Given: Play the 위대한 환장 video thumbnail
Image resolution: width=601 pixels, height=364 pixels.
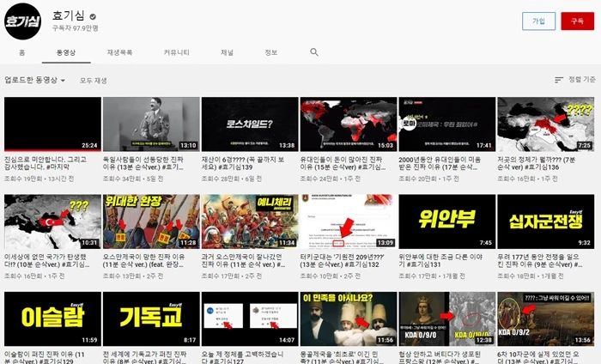Looking at the screenshot, I should [150, 221].
